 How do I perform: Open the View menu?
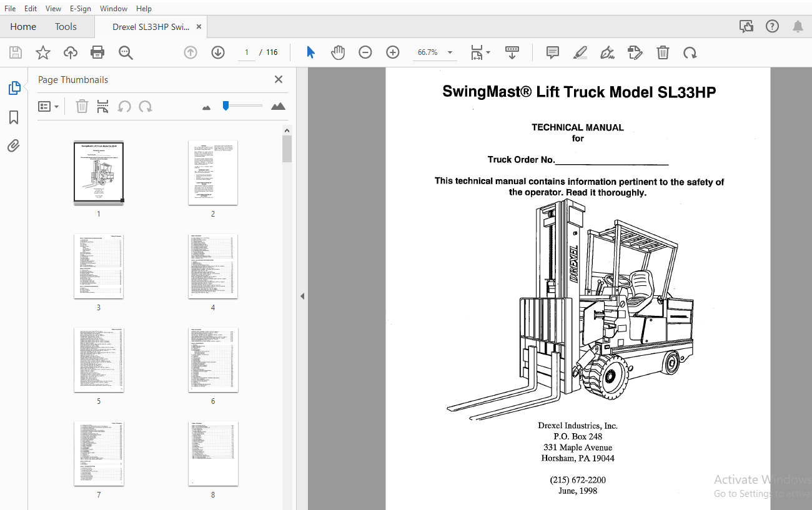(x=54, y=9)
